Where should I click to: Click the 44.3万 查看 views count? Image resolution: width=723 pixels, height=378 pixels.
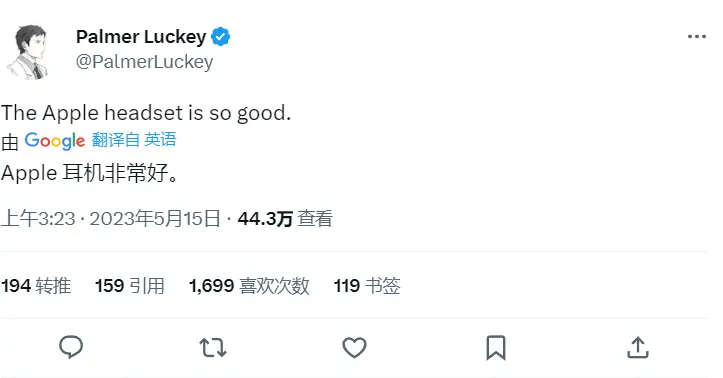click(x=285, y=219)
